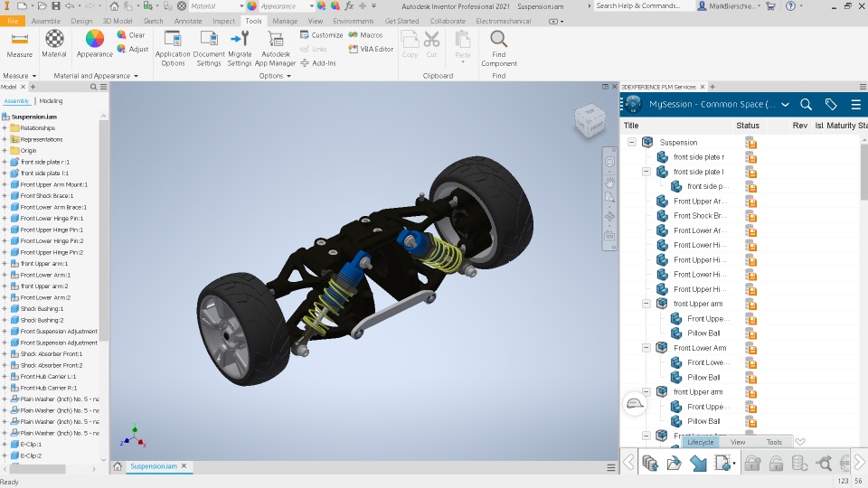Viewport: 868px width, 488px height.
Task: Click the Clear appearance button
Action: 130,35
